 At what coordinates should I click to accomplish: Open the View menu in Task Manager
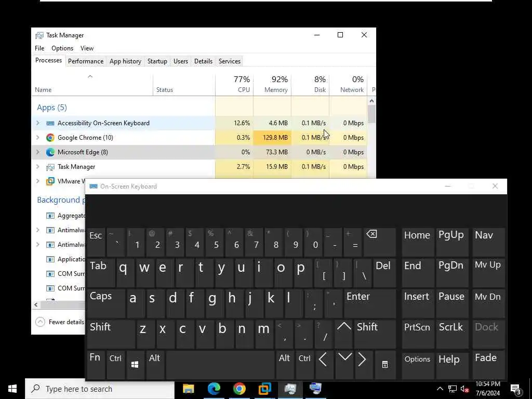tap(87, 48)
